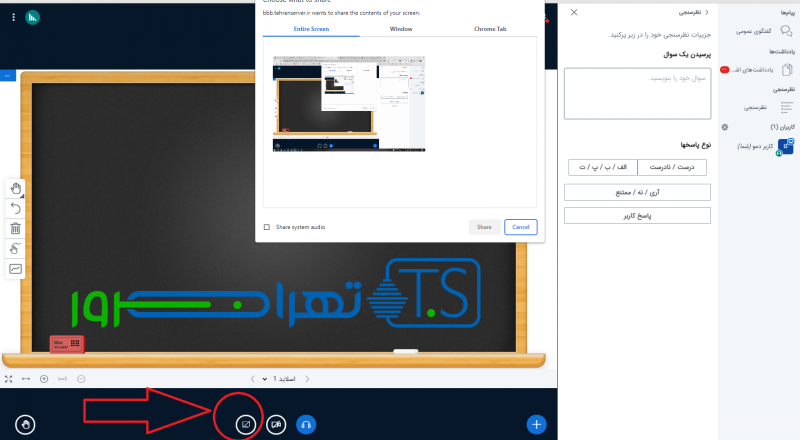Click the share screen icon circled in red

(244, 424)
